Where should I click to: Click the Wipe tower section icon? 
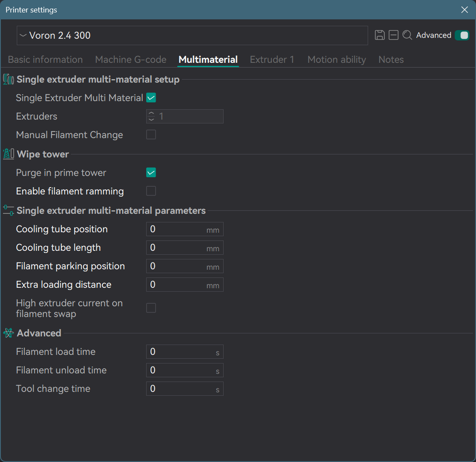coord(8,154)
